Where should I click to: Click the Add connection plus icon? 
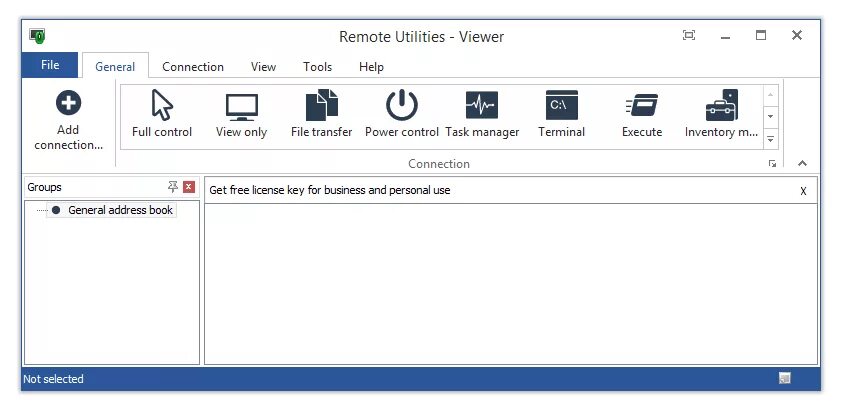pyautogui.click(x=68, y=102)
